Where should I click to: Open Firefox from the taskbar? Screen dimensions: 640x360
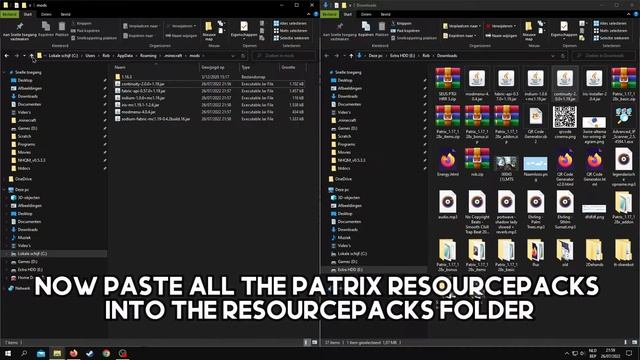[x=73, y=353]
